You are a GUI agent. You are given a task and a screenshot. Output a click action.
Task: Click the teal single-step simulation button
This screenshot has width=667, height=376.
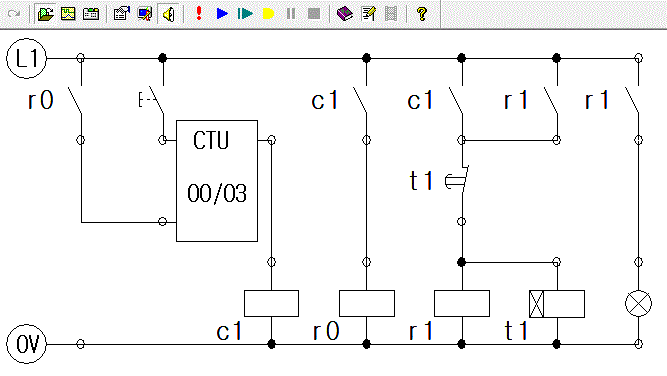(x=245, y=14)
